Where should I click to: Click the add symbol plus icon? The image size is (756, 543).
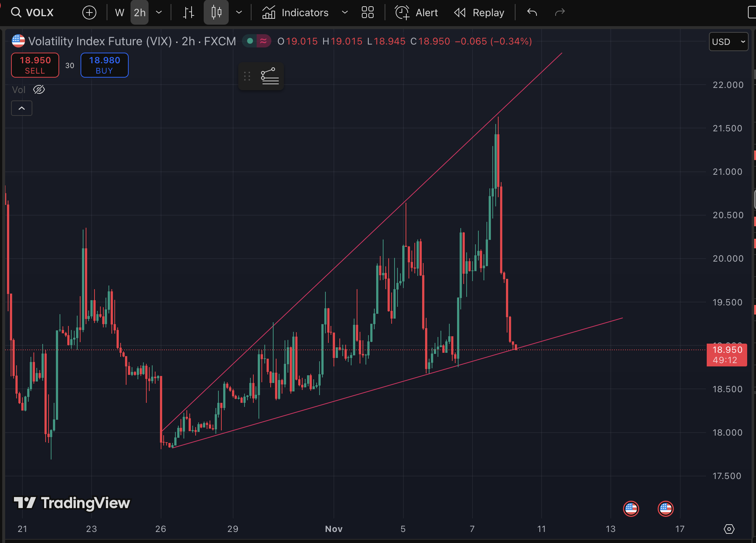[89, 13]
